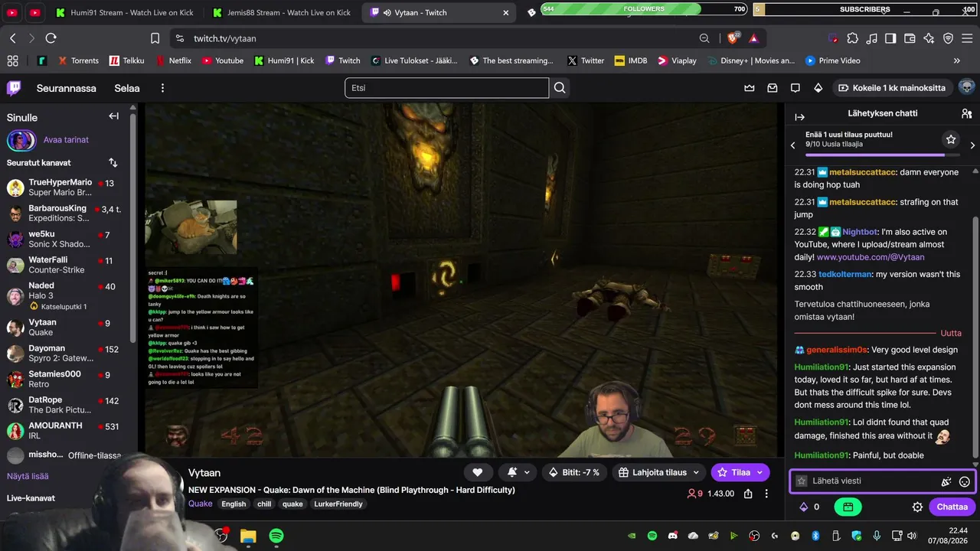Click the Brave Shields icon
980x551 pixels.
[x=733, y=38]
